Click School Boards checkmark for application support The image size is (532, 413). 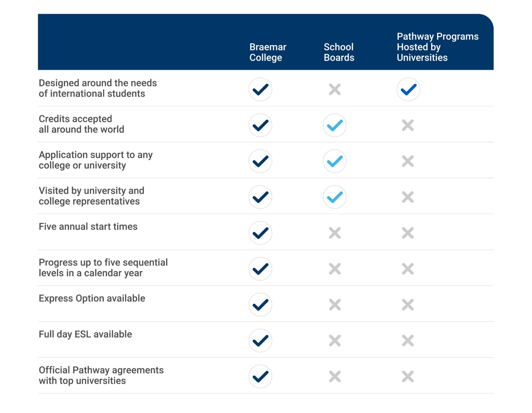(x=335, y=161)
